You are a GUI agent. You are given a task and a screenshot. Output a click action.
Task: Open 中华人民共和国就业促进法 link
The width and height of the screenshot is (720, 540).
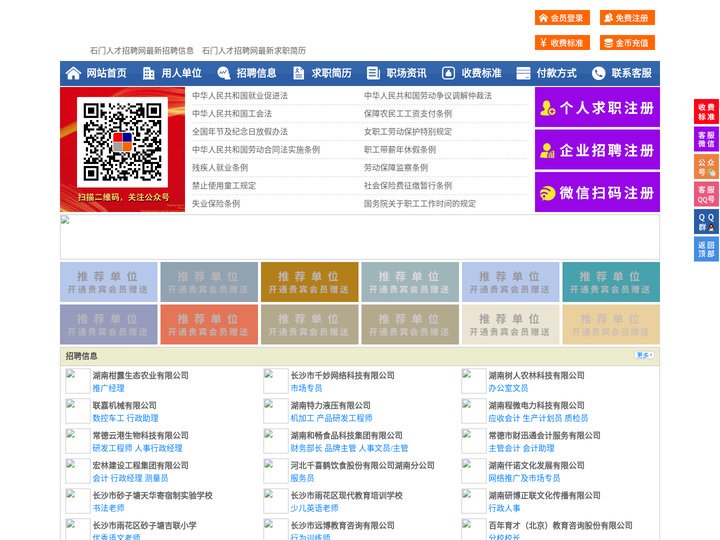[240, 96]
